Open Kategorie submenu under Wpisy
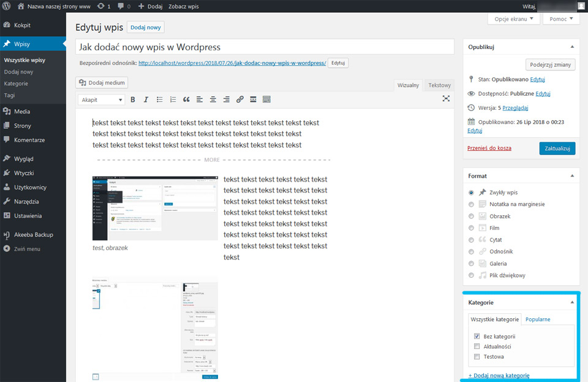 (x=16, y=83)
